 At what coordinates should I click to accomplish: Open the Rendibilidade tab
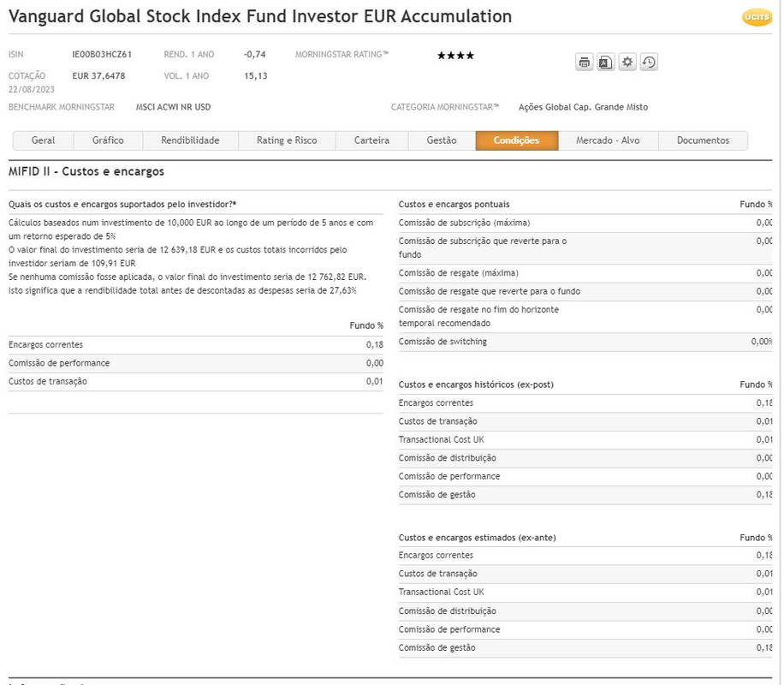pos(191,140)
